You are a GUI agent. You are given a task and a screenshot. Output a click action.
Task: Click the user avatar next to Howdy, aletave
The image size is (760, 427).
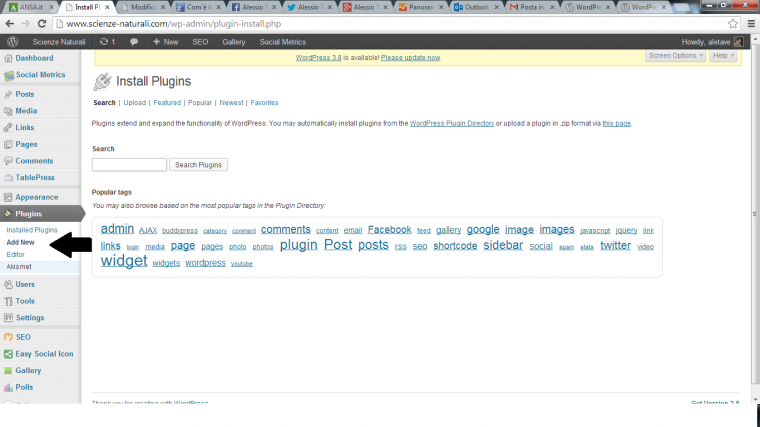click(738, 42)
